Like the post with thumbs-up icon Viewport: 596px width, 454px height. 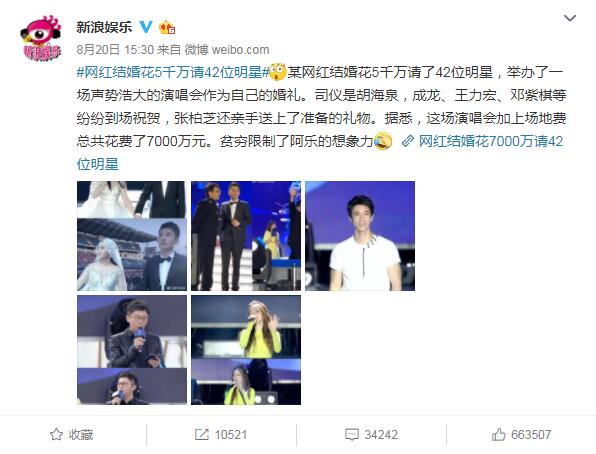coord(498,434)
